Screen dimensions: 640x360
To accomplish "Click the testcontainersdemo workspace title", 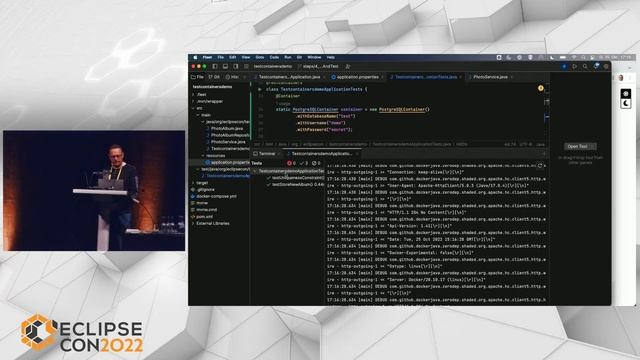I will tap(273, 67).
